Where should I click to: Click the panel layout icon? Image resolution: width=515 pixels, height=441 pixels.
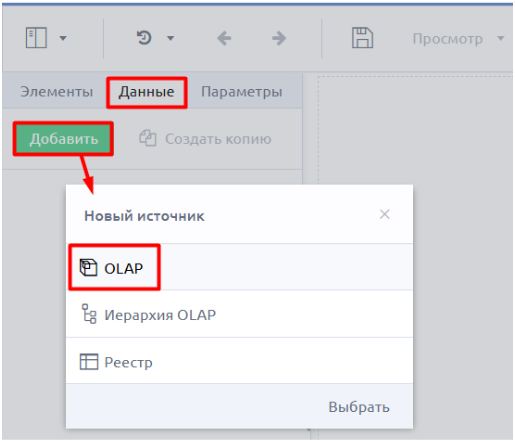pos(36,38)
